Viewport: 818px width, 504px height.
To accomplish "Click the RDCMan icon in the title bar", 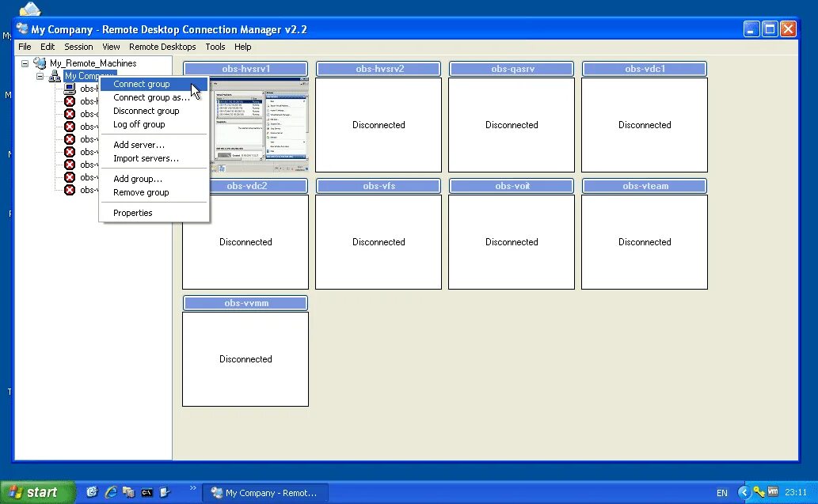I will point(22,28).
